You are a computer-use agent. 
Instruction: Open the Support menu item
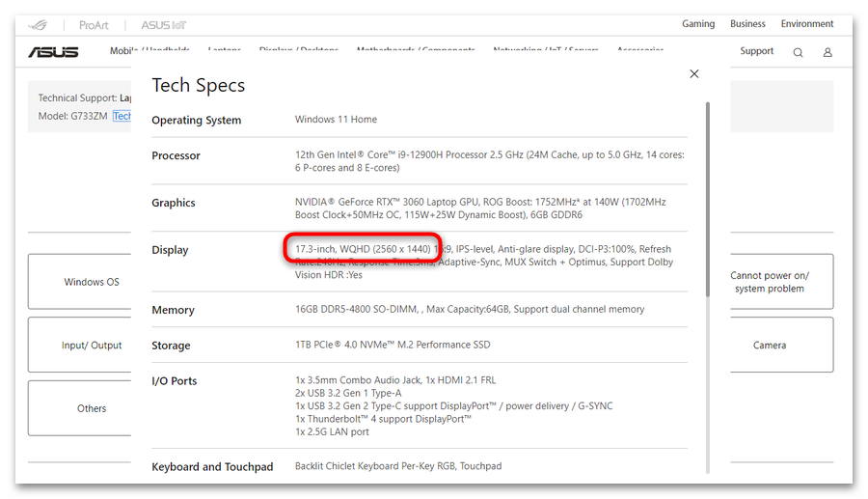pos(756,51)
